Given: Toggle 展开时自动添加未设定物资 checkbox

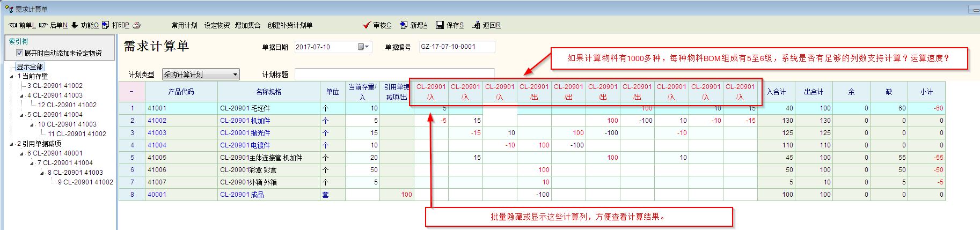Looking at the screenshot, I should 20,53.
